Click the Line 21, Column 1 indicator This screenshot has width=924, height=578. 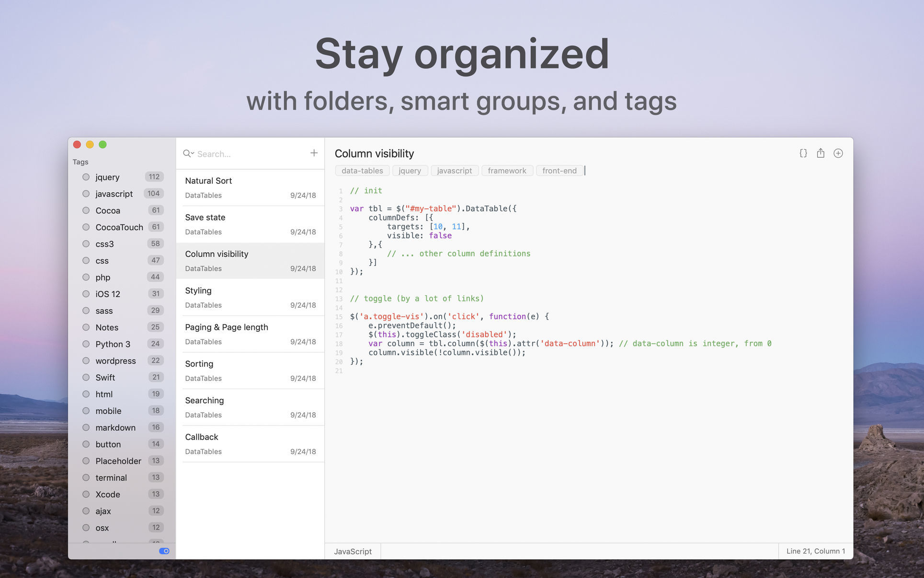[815, 551]
